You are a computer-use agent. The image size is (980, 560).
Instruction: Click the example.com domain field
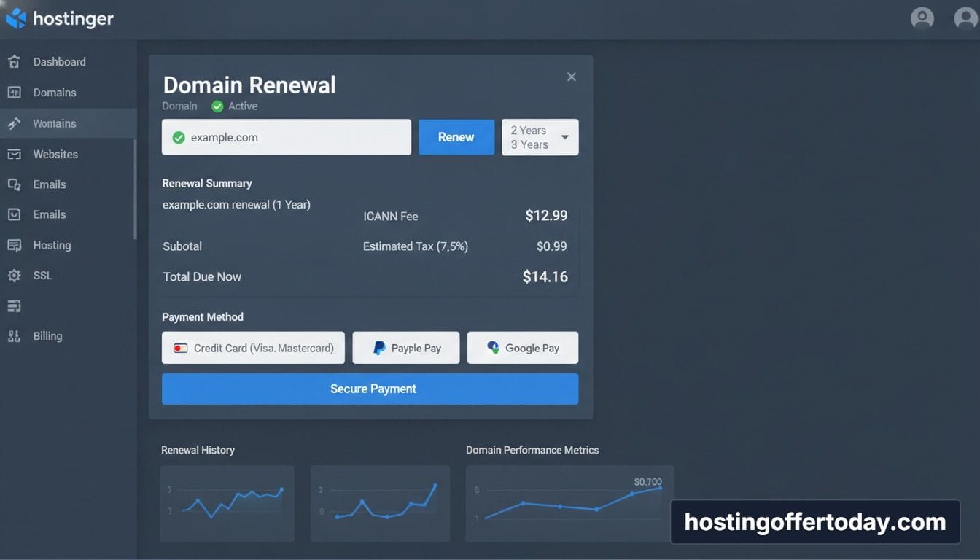(x=287, y=137)
